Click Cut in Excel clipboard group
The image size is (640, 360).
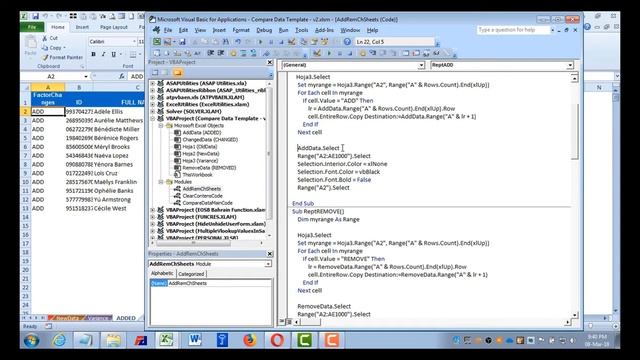coord(50,38)
